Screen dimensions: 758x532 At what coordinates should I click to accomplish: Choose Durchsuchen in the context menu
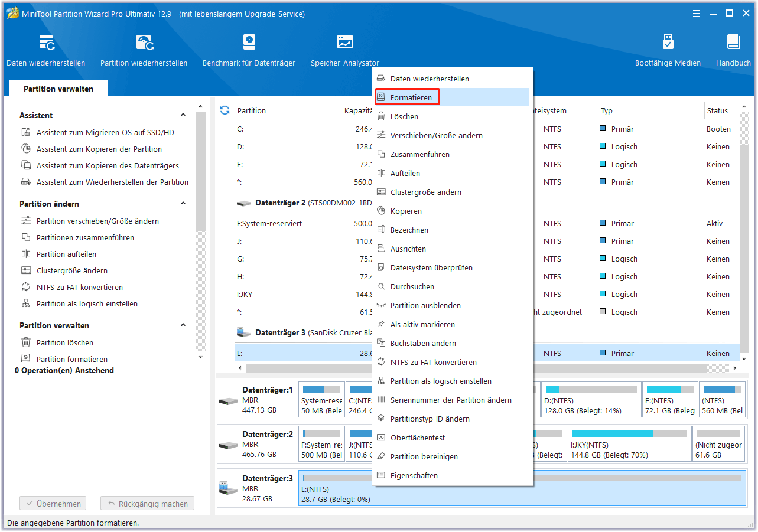(x=452, y=286)
